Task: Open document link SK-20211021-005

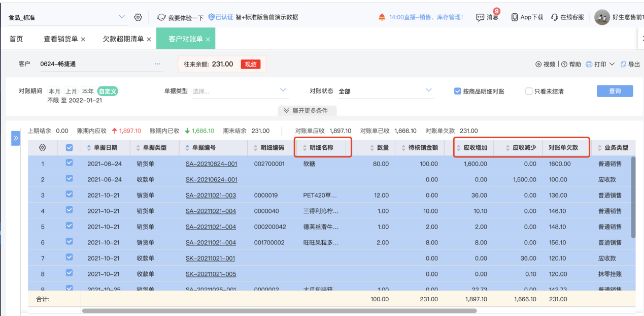Action: [x=211, y=274]
